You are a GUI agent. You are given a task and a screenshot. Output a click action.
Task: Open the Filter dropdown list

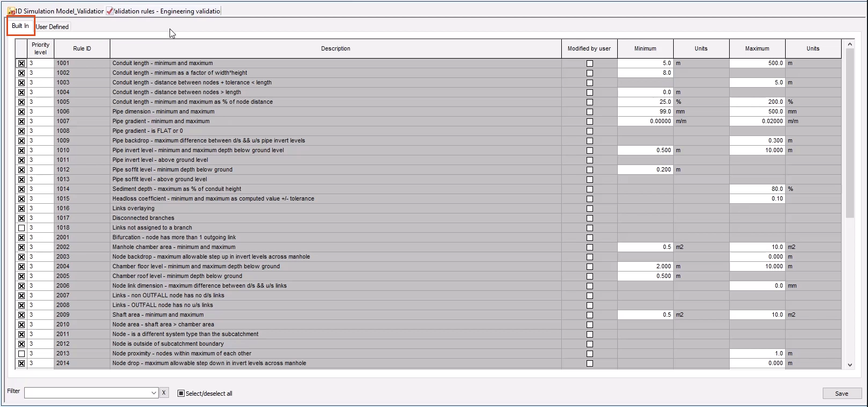point(153,393)
